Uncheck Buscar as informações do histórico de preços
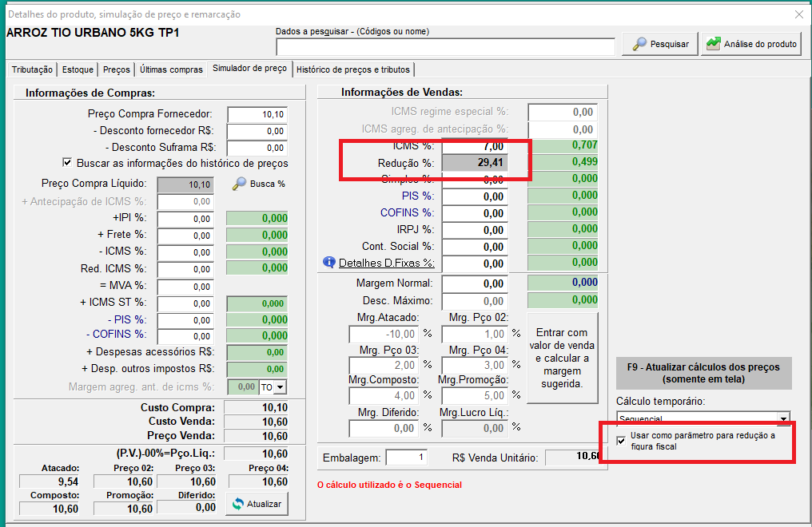The height and width of the screenshot is (527, 812). coord(67,162)
